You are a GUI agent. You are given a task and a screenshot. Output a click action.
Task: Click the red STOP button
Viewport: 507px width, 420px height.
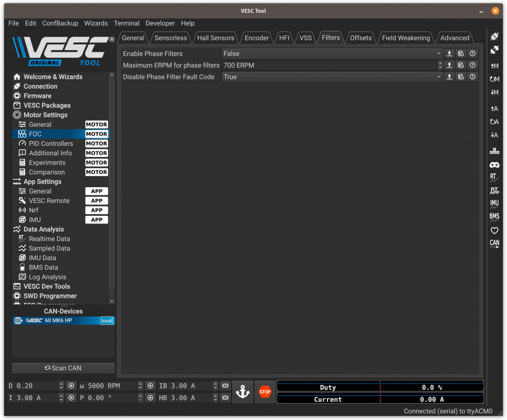[265, 391]
